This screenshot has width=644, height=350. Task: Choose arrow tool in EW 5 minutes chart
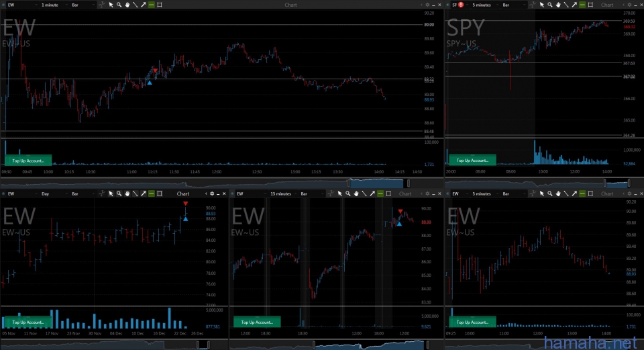click(574, 193)
